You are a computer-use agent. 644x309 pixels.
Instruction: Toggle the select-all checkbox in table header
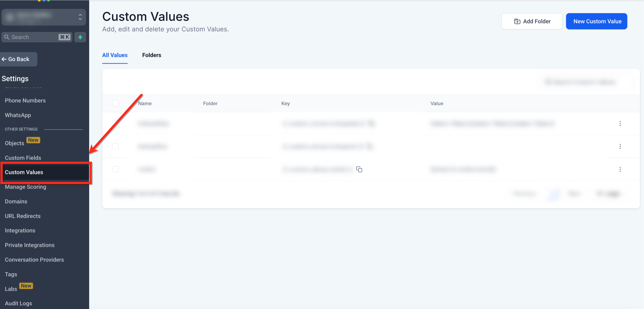point(115,103)
